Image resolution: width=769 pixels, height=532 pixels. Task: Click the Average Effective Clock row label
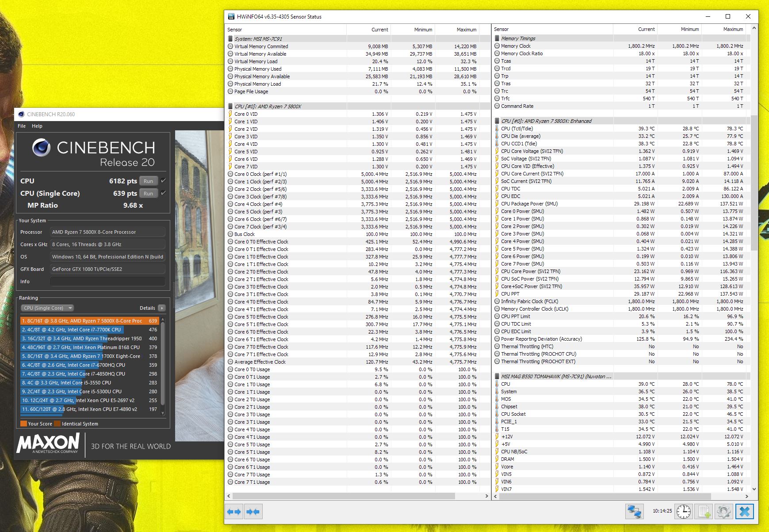[260, 362]
